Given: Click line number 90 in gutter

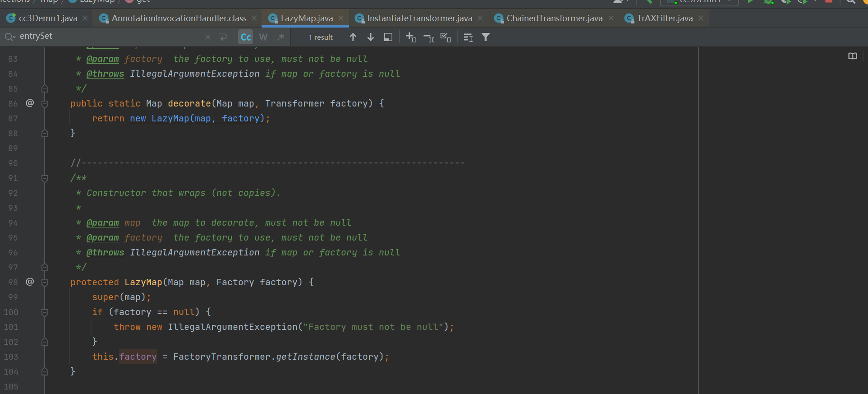Looking at the screenshot, I should click(13, 163).
